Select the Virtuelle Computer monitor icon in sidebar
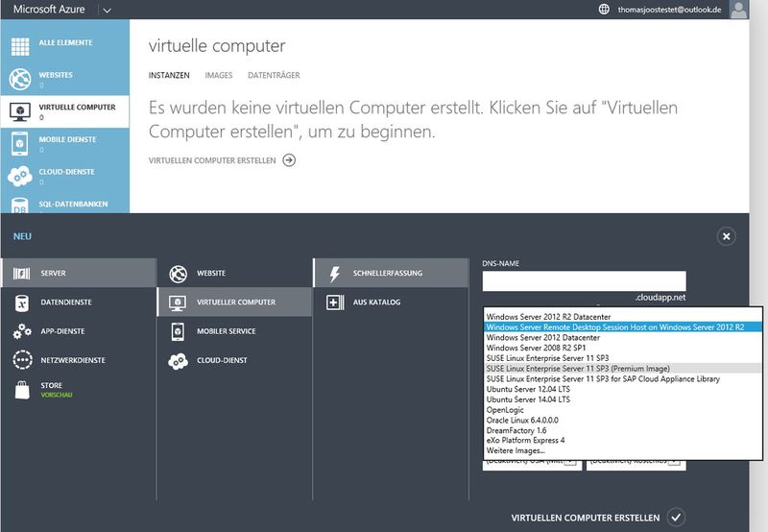Viewport: 768px width, 532px height. point(20,111)
